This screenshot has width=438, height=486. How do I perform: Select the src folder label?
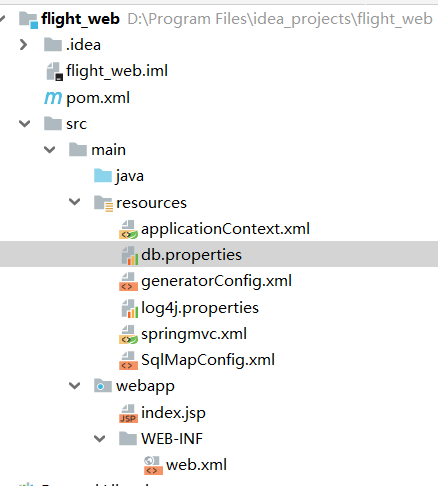tap(77, 124)
